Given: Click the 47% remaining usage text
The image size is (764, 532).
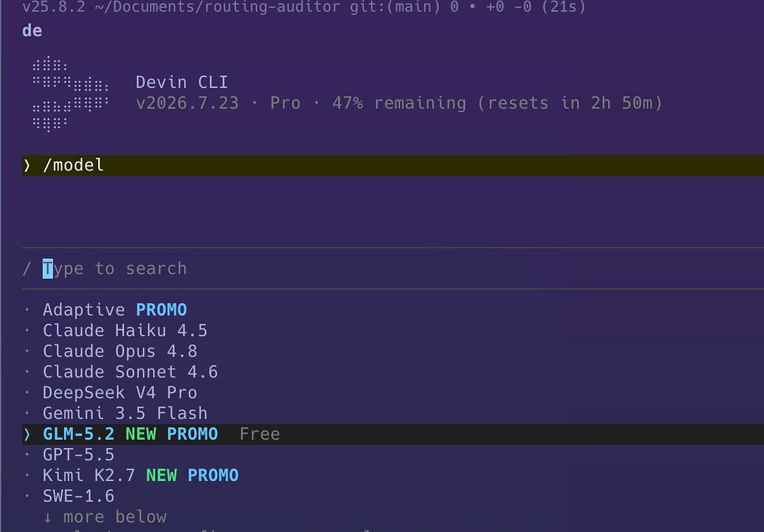Looking at the screenshot, I should pyautogui.click(x=399, y=103).
